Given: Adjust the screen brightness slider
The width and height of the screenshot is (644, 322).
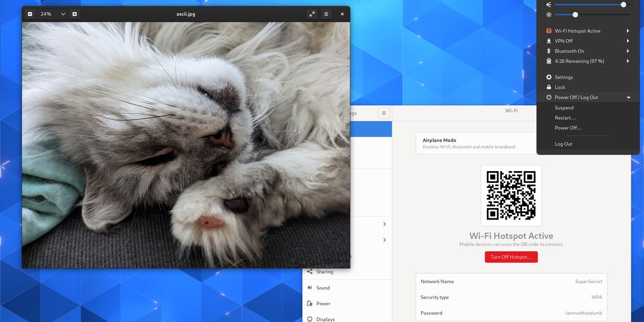Looking at the screenshot, I should 575,14.
